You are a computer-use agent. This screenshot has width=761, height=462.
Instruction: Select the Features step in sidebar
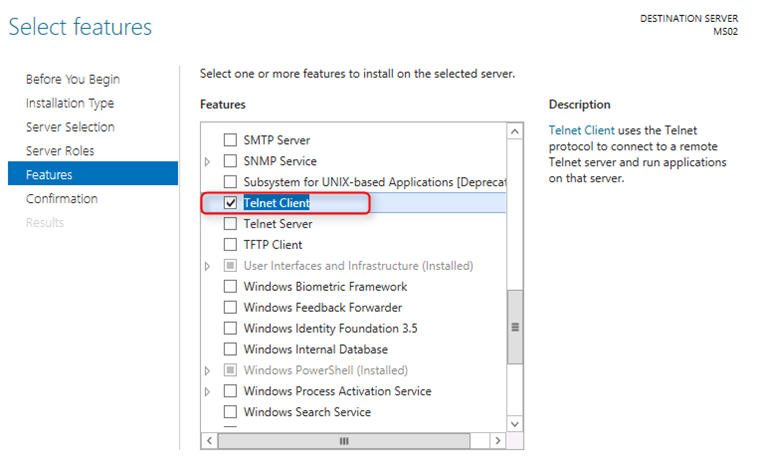[x=93, y=174]
